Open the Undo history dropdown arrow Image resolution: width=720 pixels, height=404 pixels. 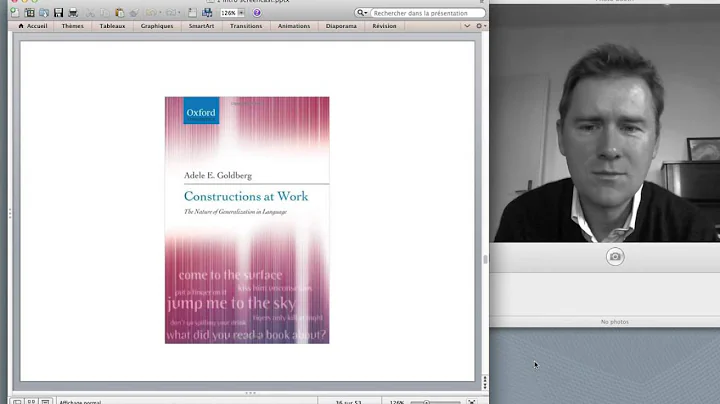[160, 13]
